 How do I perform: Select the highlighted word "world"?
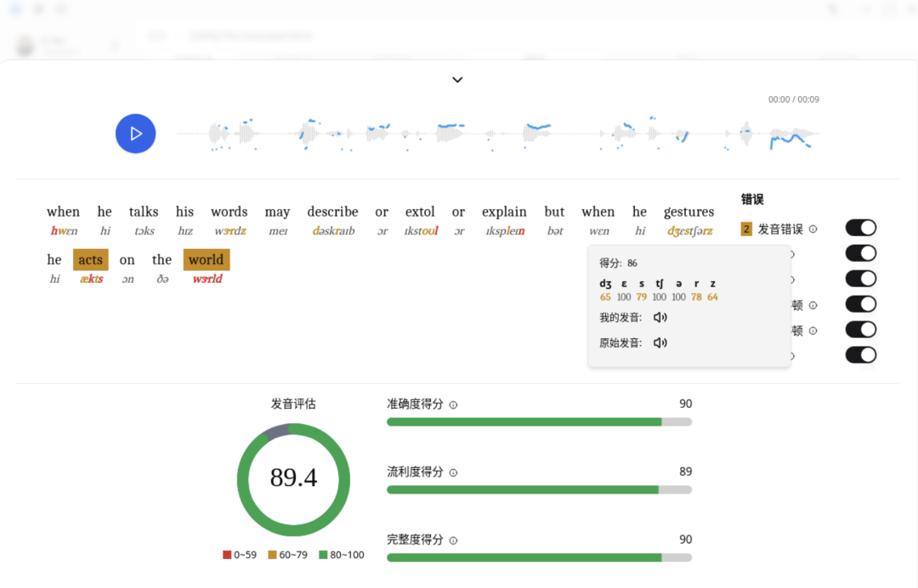206,259
